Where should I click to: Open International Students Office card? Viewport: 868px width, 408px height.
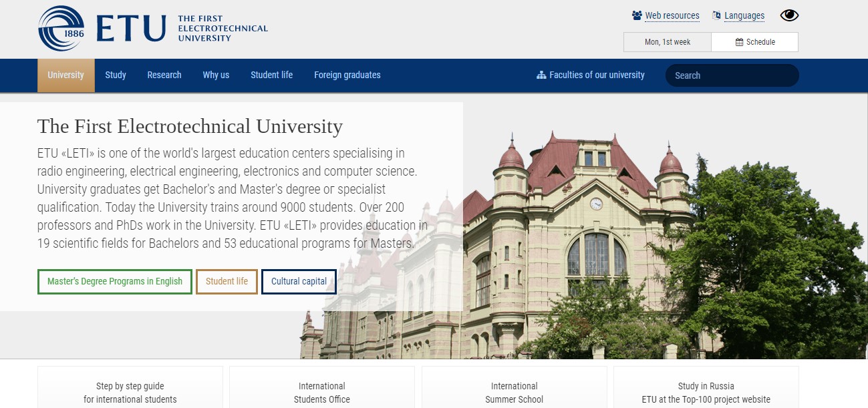(322, 387)
